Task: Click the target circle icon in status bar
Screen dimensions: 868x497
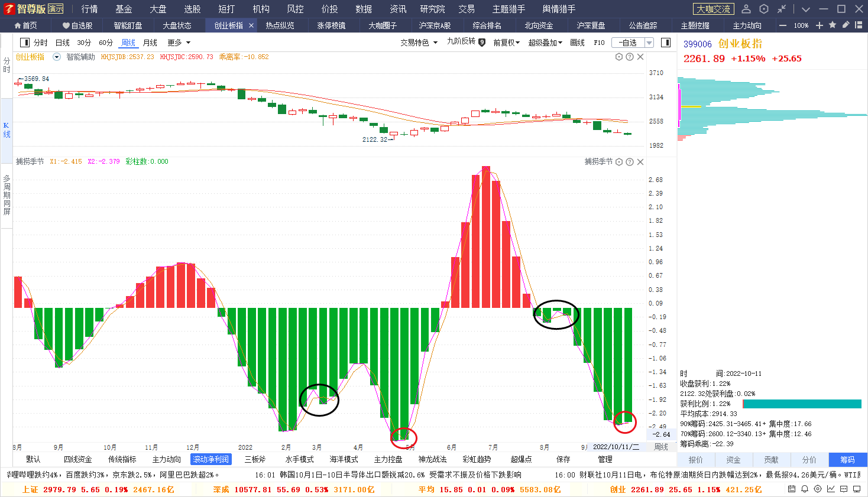Action: coord(818,489)
